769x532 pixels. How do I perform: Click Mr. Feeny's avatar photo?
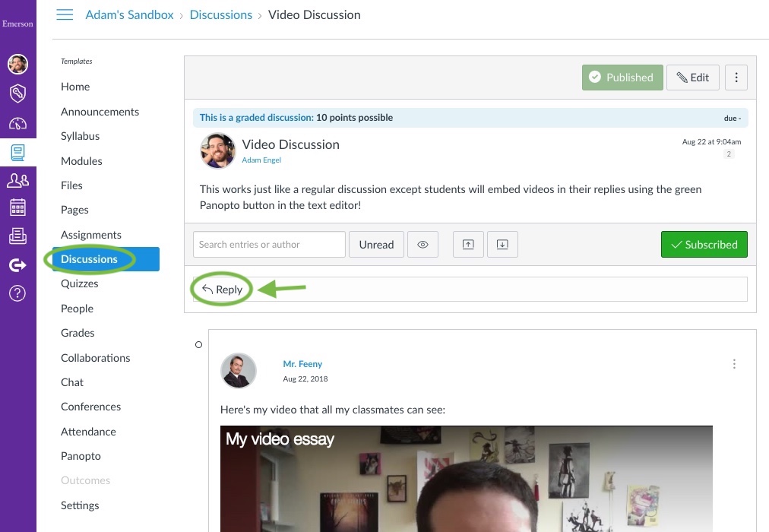tap(239, 371)
